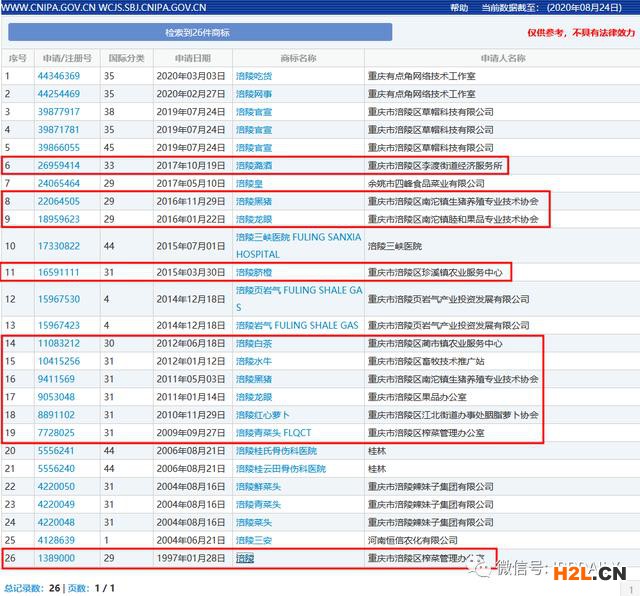Image resolution: width=640 pixels, height=596 pixels.
Task: Select class cell 38 in row 3
Action: click(x=109, y=112)
